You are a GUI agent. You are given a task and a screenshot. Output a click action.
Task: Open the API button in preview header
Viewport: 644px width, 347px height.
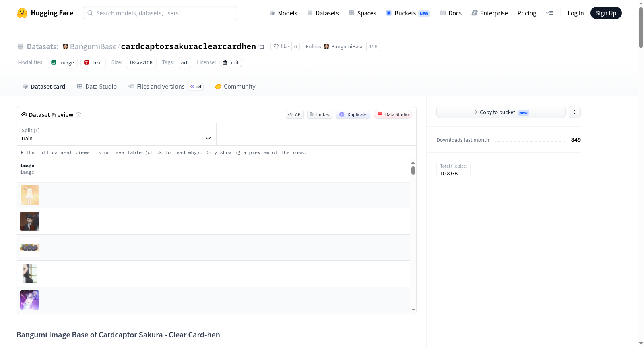click(x=295, y=114)
